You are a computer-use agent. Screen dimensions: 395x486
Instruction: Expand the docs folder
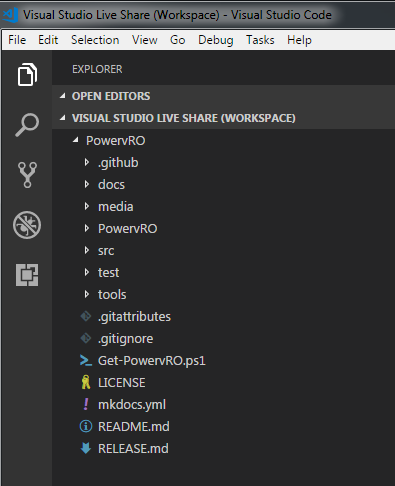pyautogui.click(x=87, y=184)
